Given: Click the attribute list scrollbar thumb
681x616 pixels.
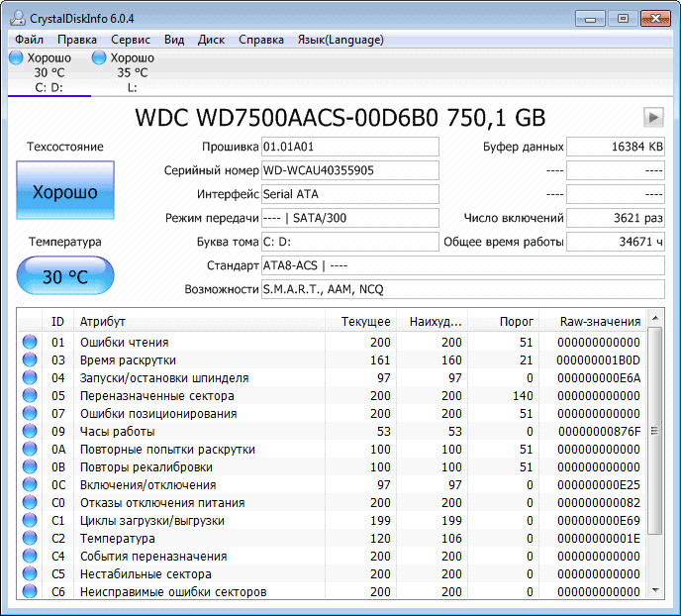Looking at the screenshot, I should click(x=655, y=431).
